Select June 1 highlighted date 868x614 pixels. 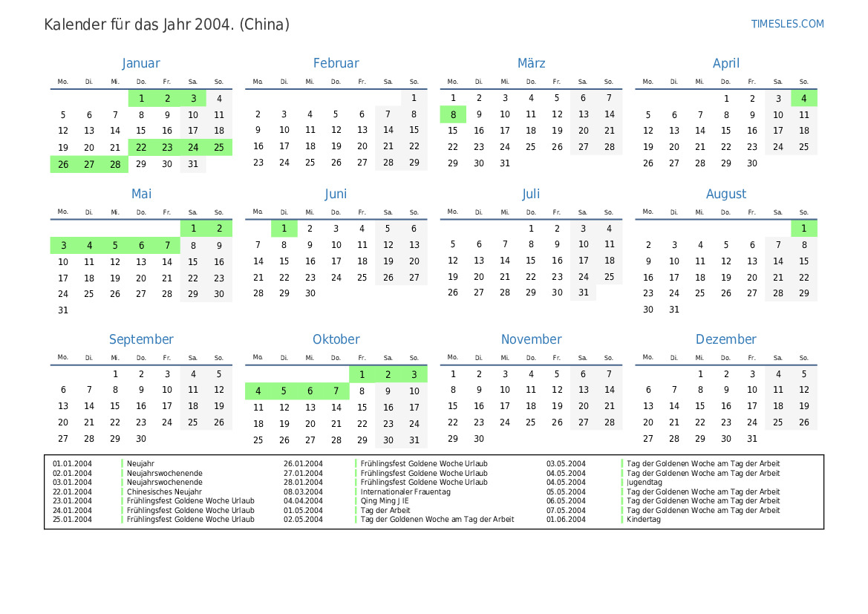pos(284,229)
